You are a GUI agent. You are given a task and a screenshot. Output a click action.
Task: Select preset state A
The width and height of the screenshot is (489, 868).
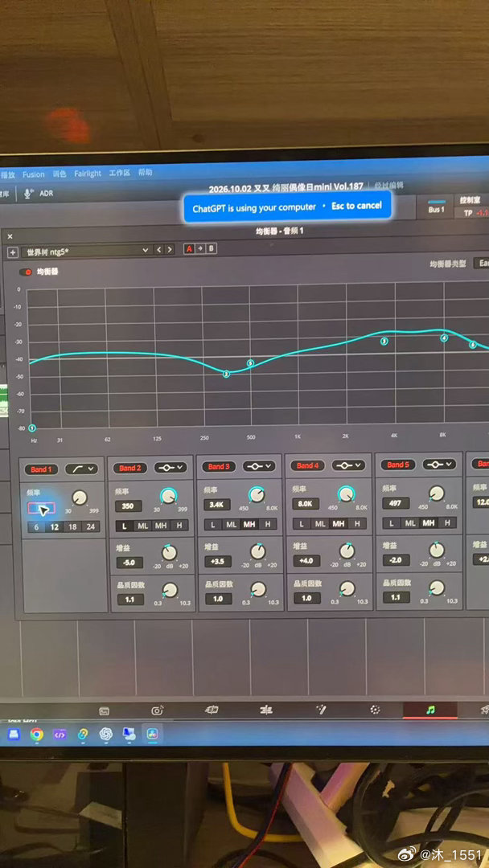[x=189, y=249]
